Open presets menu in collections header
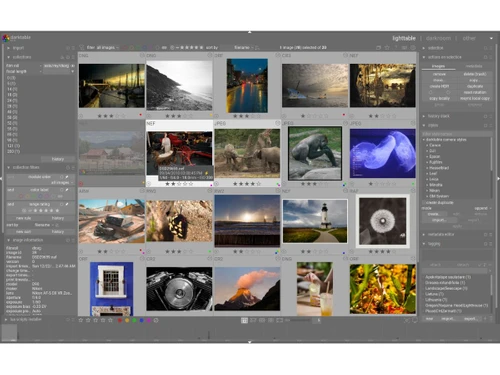 point(73,57)
